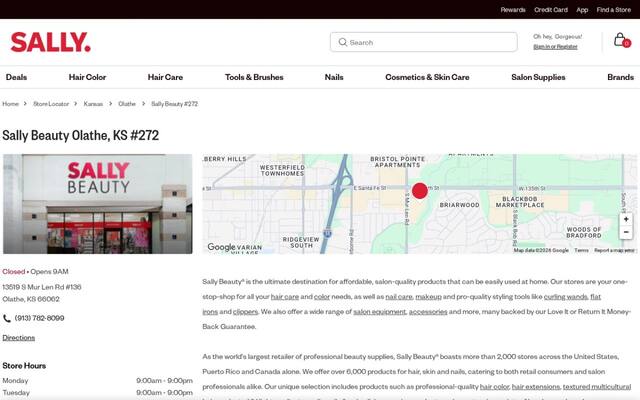Click the Google logo on map
The height and width of the screenshot is (400, 640).
point(221,247)
